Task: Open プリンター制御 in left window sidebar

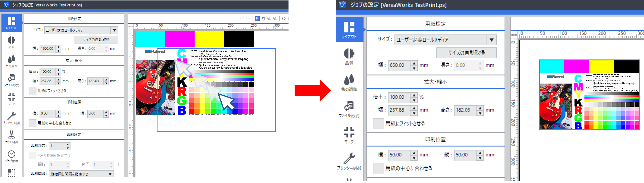Action: 11,118
